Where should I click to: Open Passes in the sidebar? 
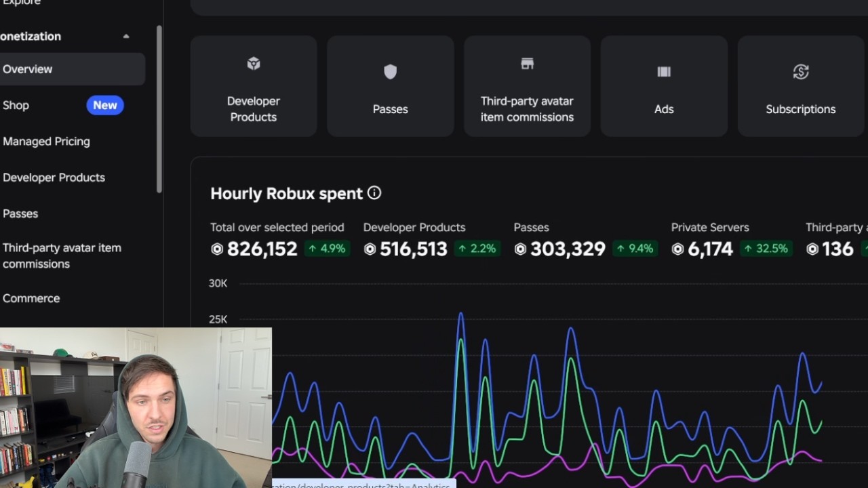pyautogui.click(x=20, y=213)
